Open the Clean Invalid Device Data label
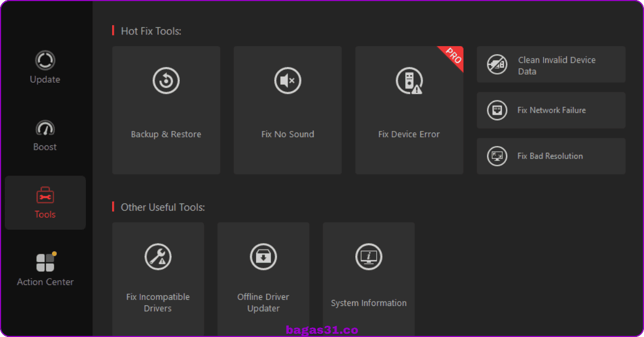Screen dimensions: 644x337 coord(557,65)
